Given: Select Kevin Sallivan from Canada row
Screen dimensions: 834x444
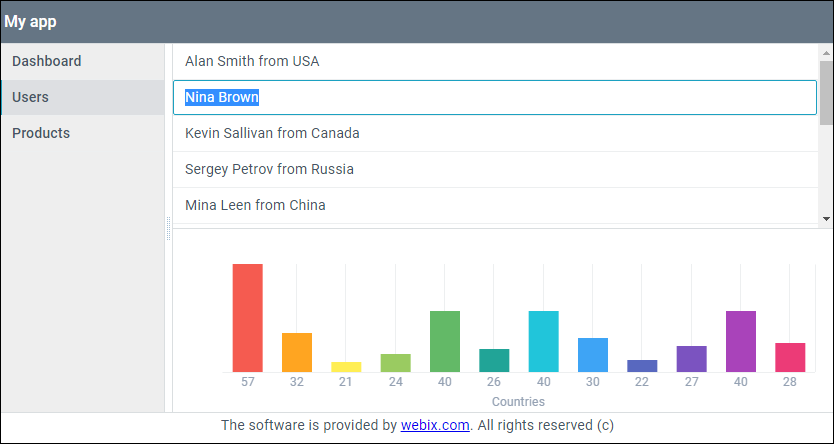Looking at the screenshot, I should click(272, 133).
